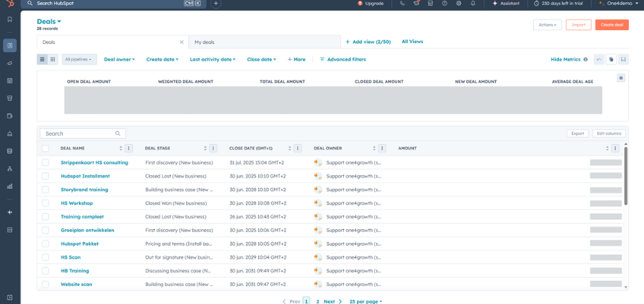Switch to the My deals tab
Image resolution: width=644 pixels, height=304 pixels.
tap(205, 43)
